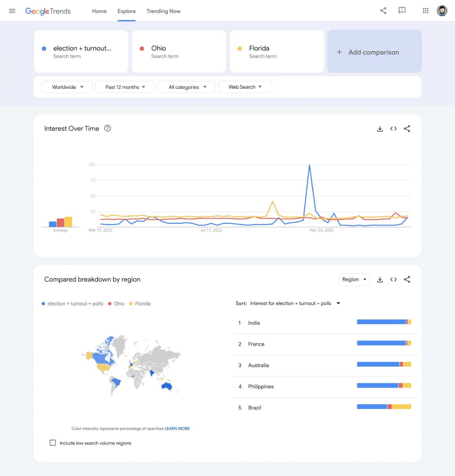Viewport: 455px width, 476px height.
Task: Open the feedback icon near profile avatar
Action: pos(402,10)
